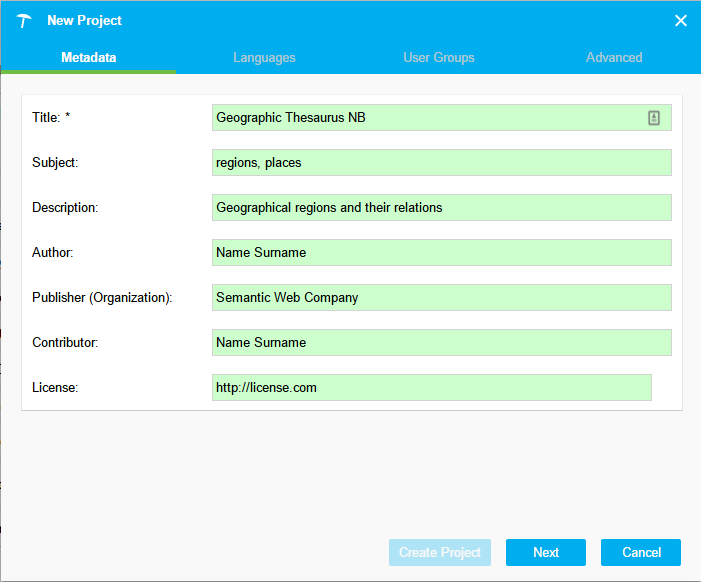Click the Description text box
This screenshot has height=582, width=701.
point(441,208)
